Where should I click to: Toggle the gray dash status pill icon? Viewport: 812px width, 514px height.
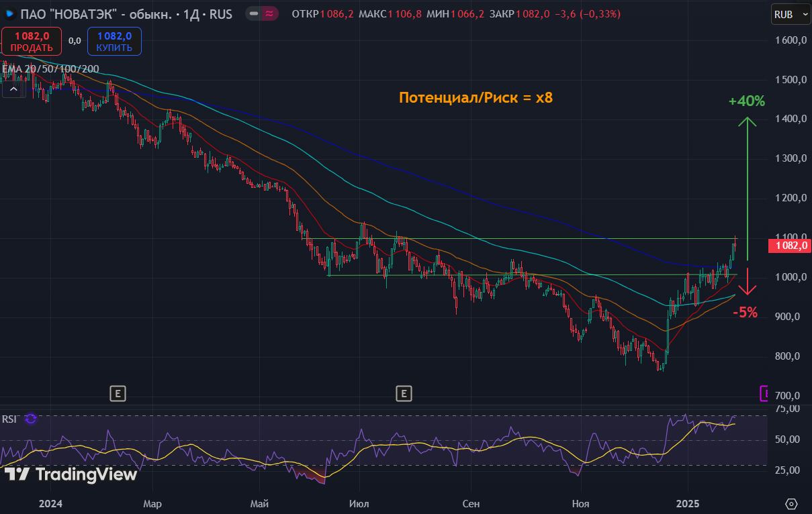click(x=253, y=13)
